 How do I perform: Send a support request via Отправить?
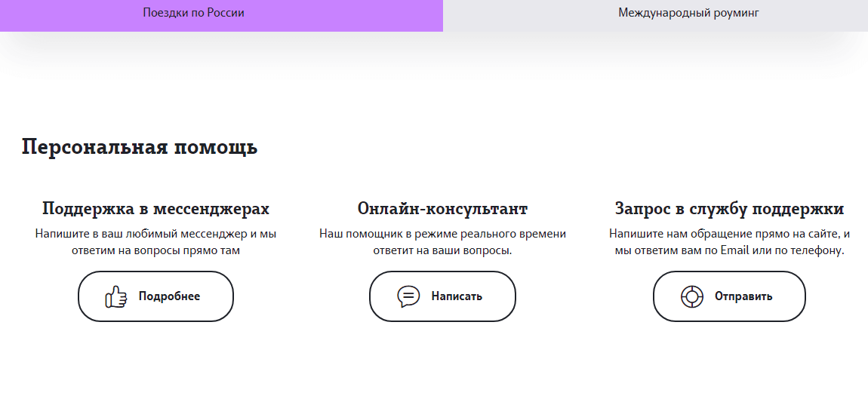pyautogui.click(x=729, y=296)
